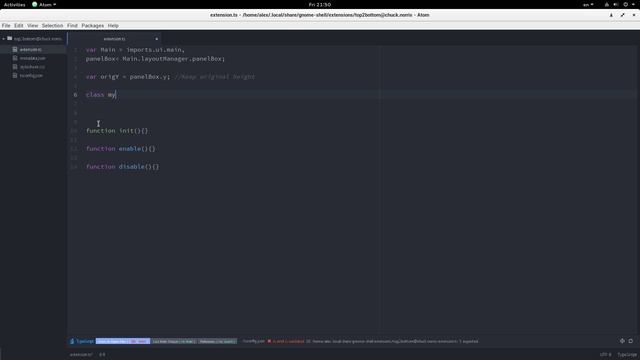Click the TypeScript panel icon in bottom bar
Screen dimensions: 640x360
click(72, 341)
